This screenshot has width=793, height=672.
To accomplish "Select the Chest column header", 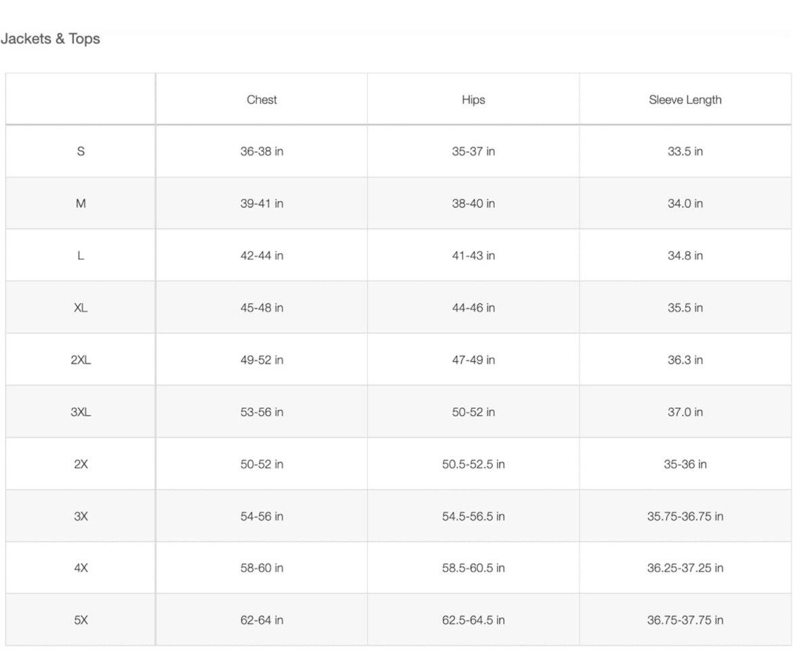I will click(x=262, y=100).
